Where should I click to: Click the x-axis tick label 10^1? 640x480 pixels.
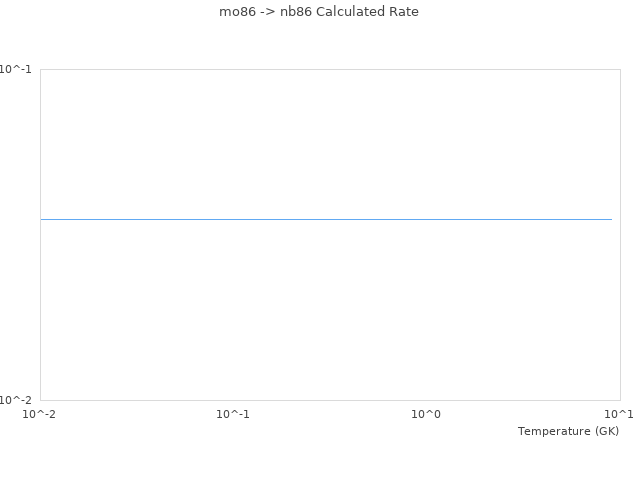coord(619,414)
